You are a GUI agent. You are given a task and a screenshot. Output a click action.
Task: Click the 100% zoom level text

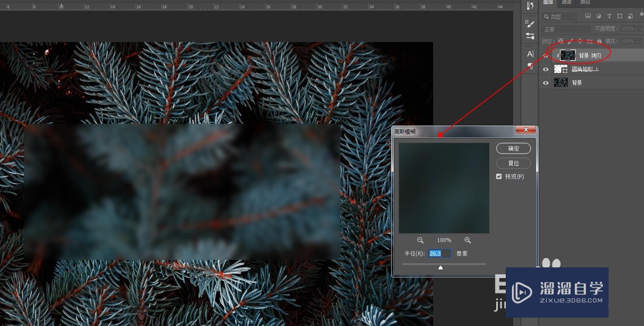click(x=444, y=240)
